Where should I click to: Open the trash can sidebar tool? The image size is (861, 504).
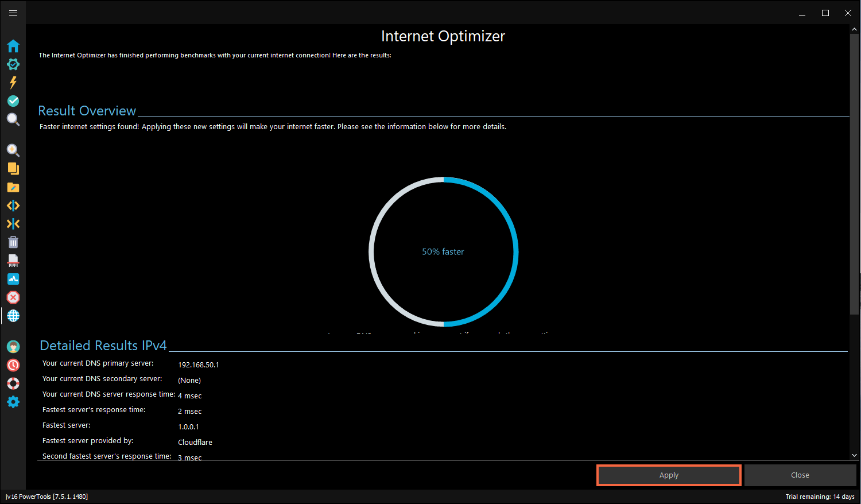(13, 242)
